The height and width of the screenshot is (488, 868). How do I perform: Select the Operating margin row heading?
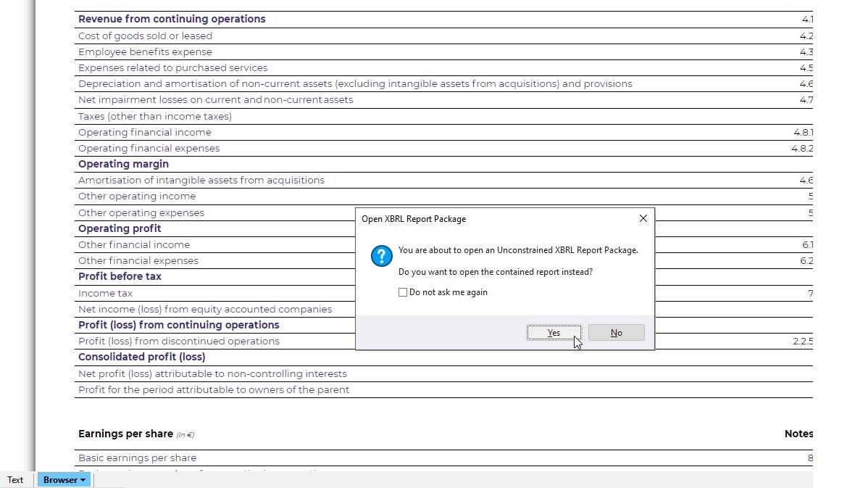[x=123, y=164]
